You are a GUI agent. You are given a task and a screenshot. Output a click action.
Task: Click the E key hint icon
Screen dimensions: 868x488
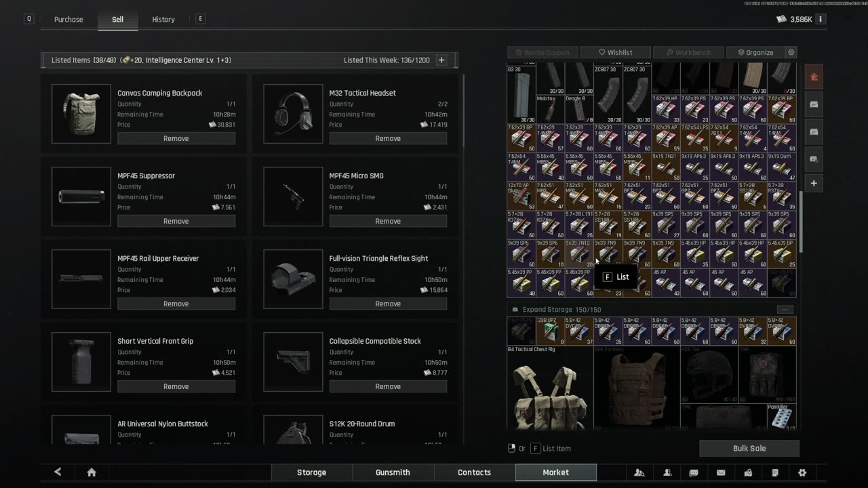click(x=200, y=19)
